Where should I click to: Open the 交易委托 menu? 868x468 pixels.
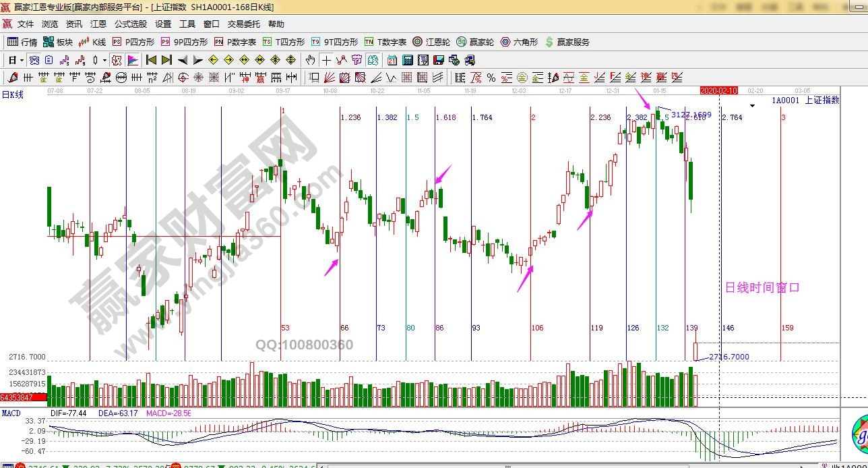point(243,24)
